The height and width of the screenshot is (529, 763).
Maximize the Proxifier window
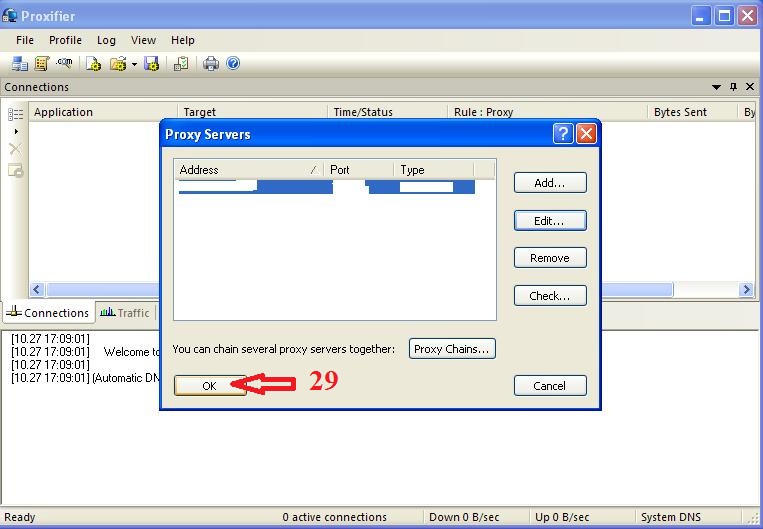coord(724,16)
